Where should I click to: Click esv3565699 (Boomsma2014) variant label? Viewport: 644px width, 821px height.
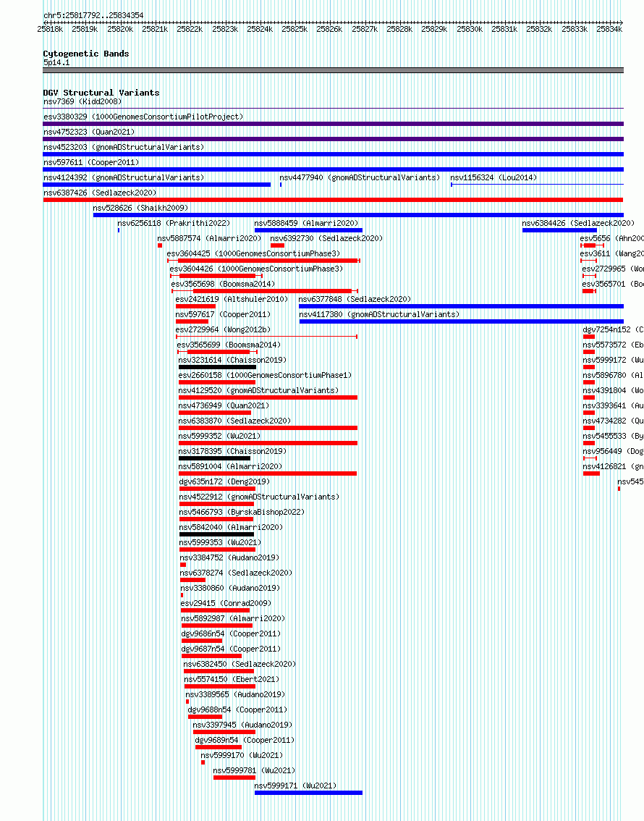click(229, 345)
